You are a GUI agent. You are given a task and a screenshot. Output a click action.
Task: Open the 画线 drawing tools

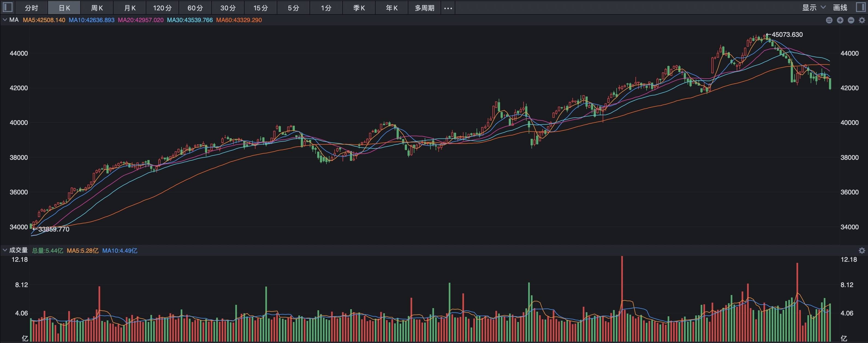point(840,7)
